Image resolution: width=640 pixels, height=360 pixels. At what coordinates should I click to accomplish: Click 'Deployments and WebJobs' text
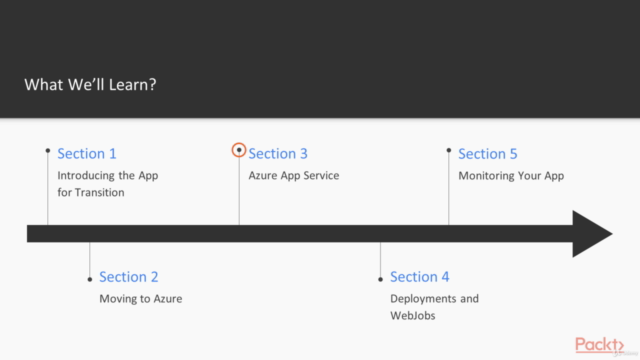click(434, 307)
